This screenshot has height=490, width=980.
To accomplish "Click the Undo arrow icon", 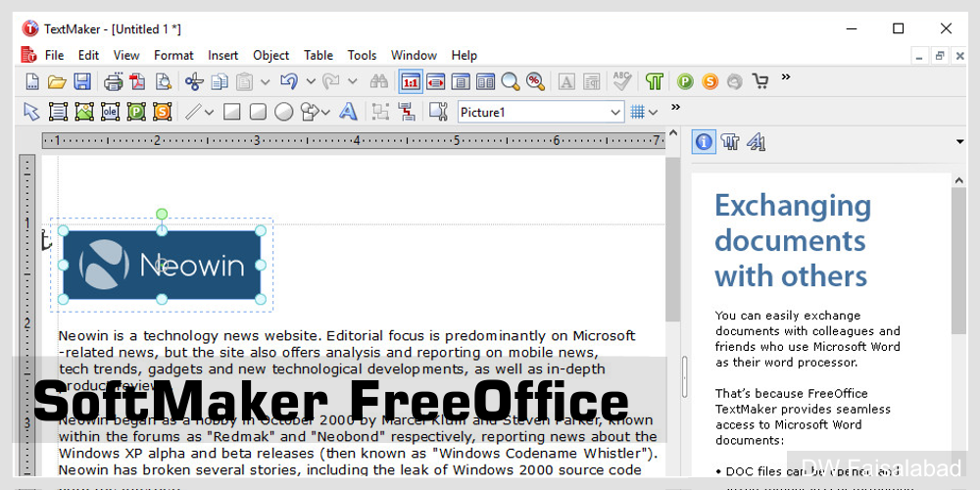I will click(x=289, y=80).
